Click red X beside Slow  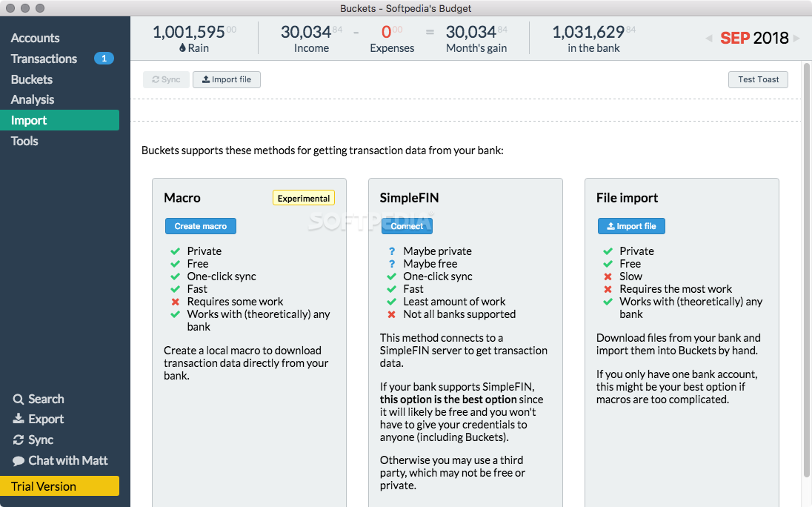[608, 276]
